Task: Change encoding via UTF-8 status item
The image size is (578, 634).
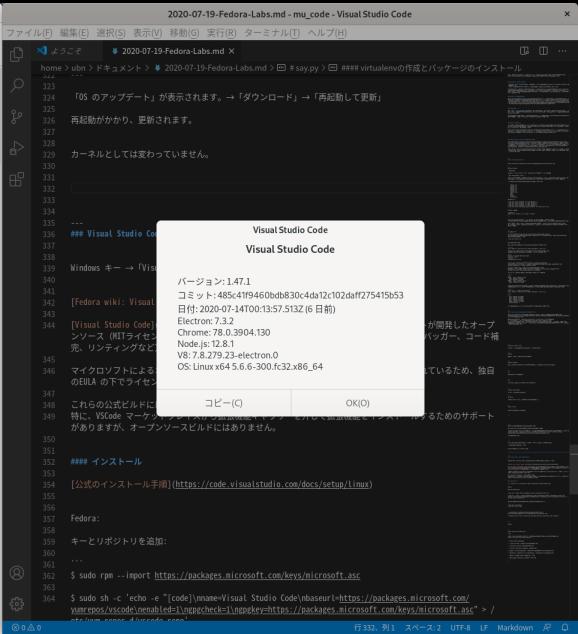Action: point(460,628)
